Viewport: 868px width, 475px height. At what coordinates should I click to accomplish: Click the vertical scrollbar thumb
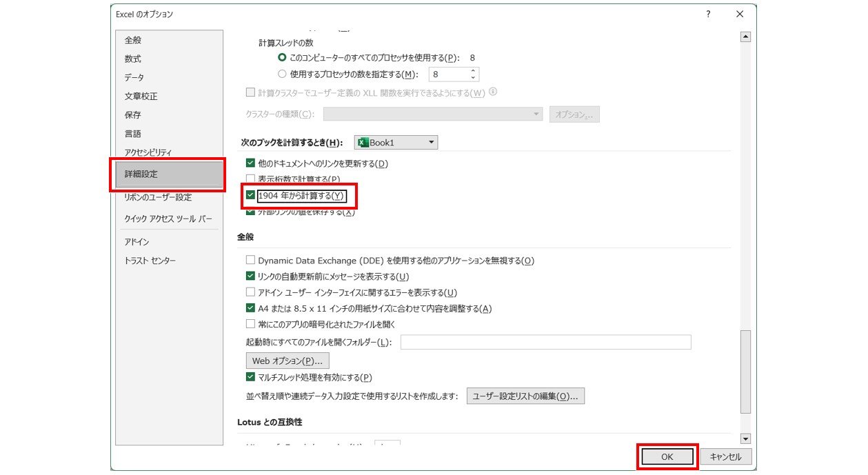pos(745,372)
